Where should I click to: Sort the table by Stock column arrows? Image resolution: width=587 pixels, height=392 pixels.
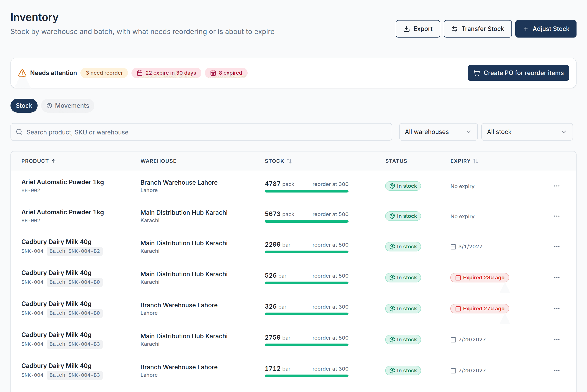tap(289, 161)
